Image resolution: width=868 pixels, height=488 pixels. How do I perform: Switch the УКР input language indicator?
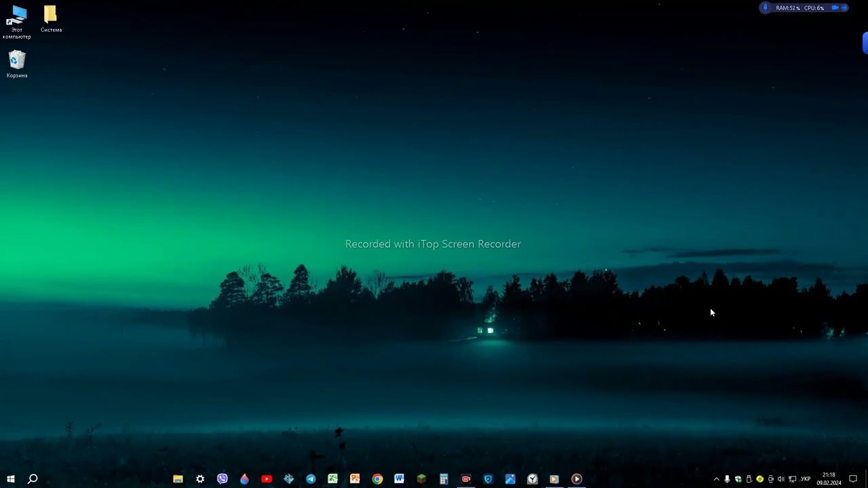coord(806,479)
